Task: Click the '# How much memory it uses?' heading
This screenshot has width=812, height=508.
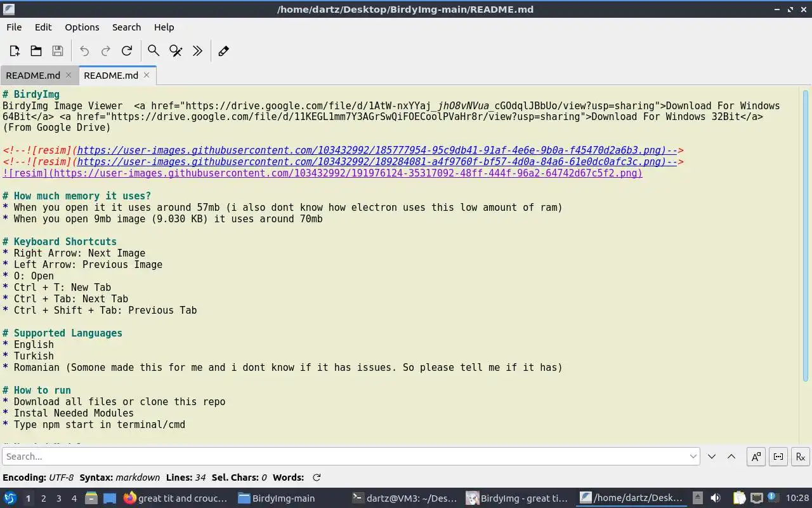Action: (x=77, y=196)
